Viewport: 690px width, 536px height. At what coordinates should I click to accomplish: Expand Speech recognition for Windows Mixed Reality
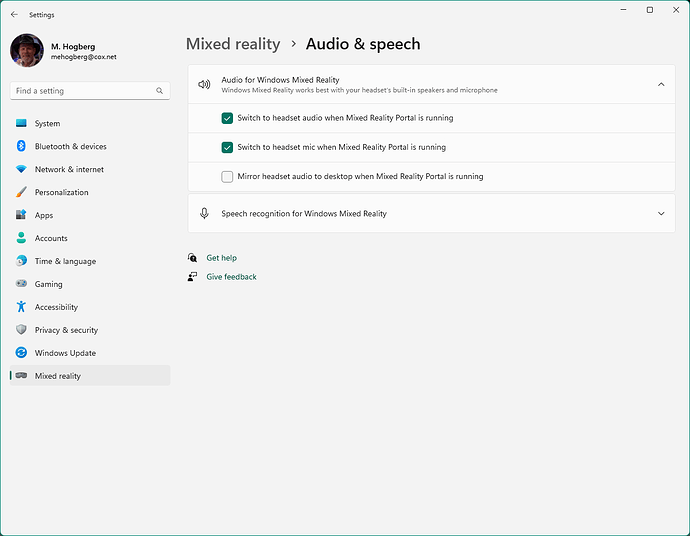click(x=660, y=213)
